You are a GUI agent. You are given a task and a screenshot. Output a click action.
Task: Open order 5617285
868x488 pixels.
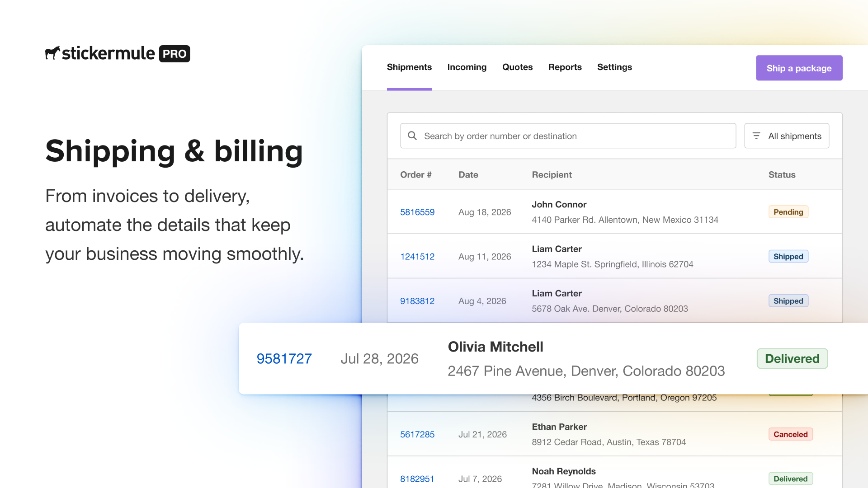tap(417, 434)
